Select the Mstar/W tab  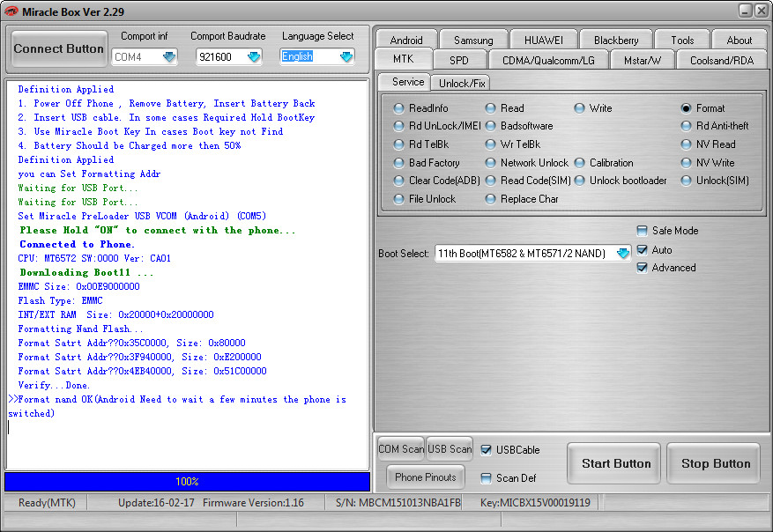[x=642, y=60]
